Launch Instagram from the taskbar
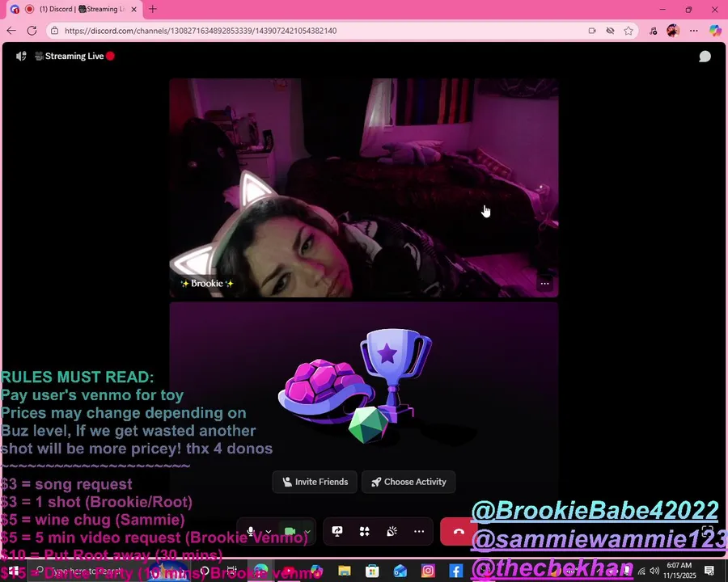 tap(428, 571)
